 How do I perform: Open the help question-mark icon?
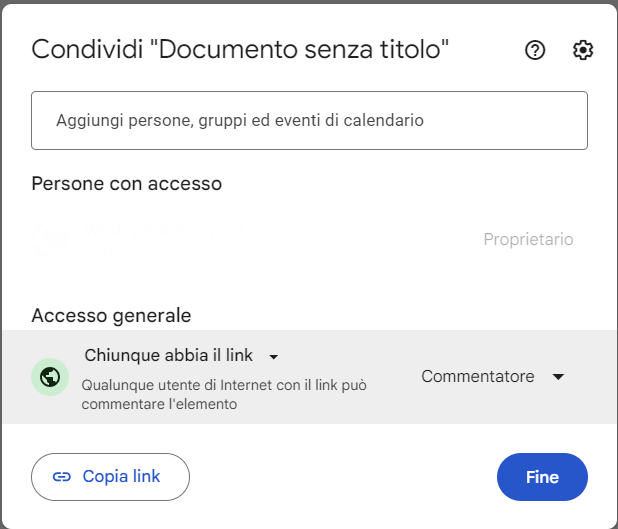coord(535,50)
